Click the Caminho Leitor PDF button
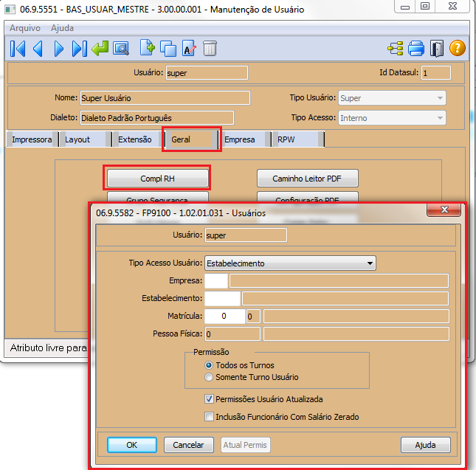 [307, 179]
